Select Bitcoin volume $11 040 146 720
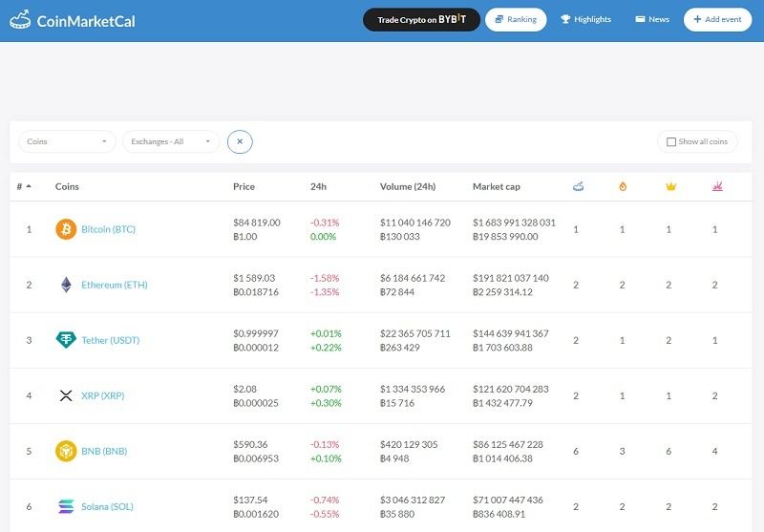764x532 pixels. (x=415, y=223)
